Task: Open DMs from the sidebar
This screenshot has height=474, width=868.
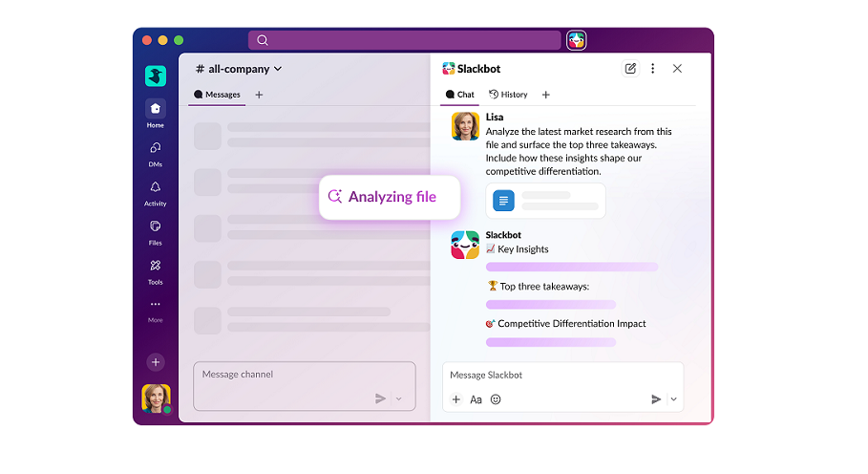Action: click(x=155, y=148)
